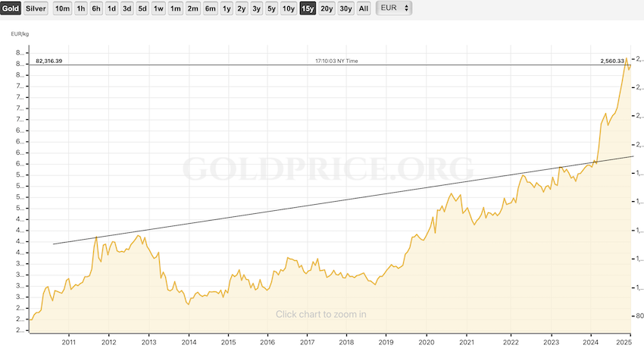
Task: Choose the 6h time range
Action: pos(96,8)
